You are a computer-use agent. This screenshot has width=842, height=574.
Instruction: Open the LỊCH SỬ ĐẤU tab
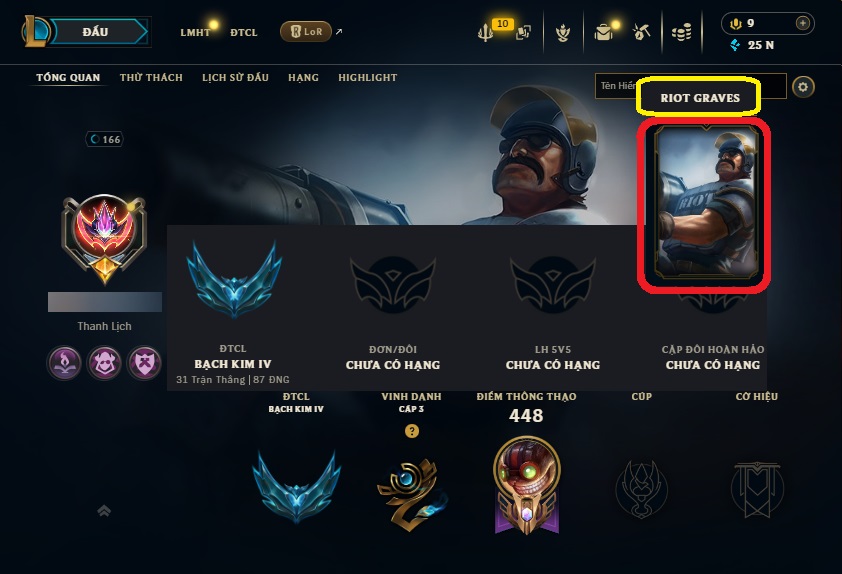[x=235, y=77]
